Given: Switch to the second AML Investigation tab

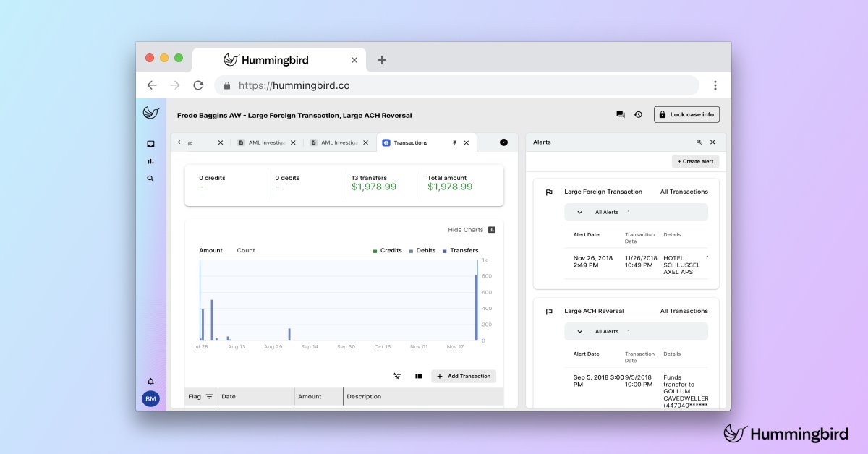Looking at the screenshot, I should click(339, 142).
